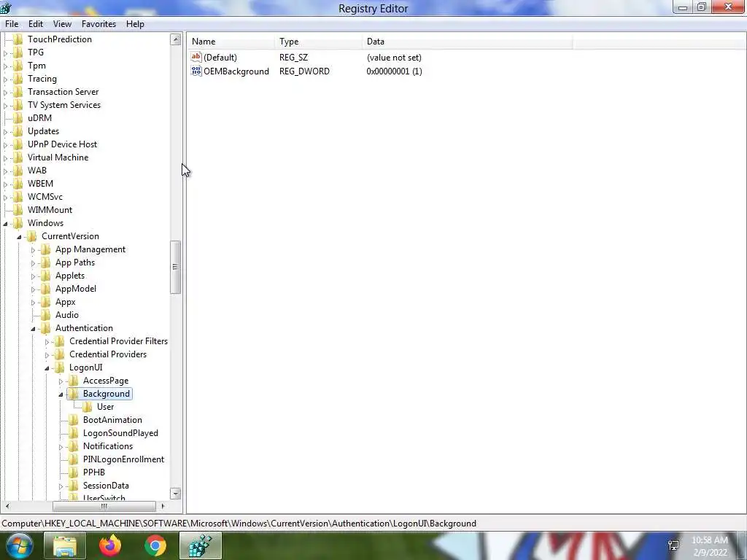Viewport: 747px width, 560px height.
Task: Open the File menu
Action: pyautogui.click(x=12, y=24)
